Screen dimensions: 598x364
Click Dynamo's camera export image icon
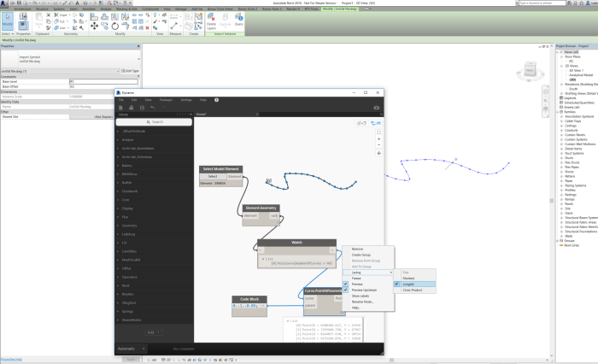[375, 108]
